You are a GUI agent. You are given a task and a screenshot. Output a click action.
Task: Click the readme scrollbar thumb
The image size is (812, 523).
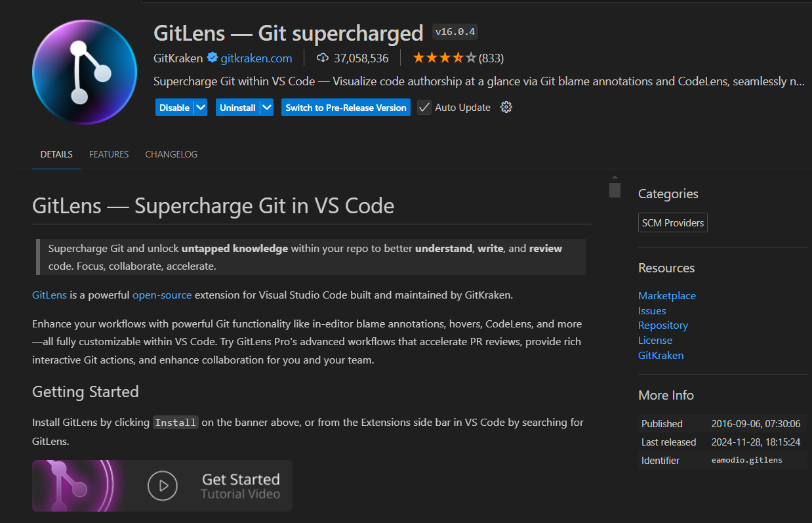click(615, 190)
